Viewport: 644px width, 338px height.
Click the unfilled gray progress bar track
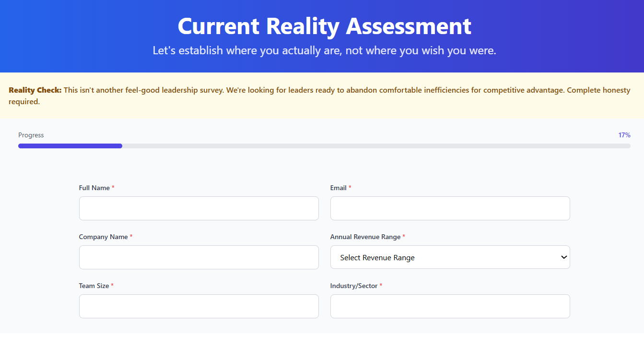374,146
